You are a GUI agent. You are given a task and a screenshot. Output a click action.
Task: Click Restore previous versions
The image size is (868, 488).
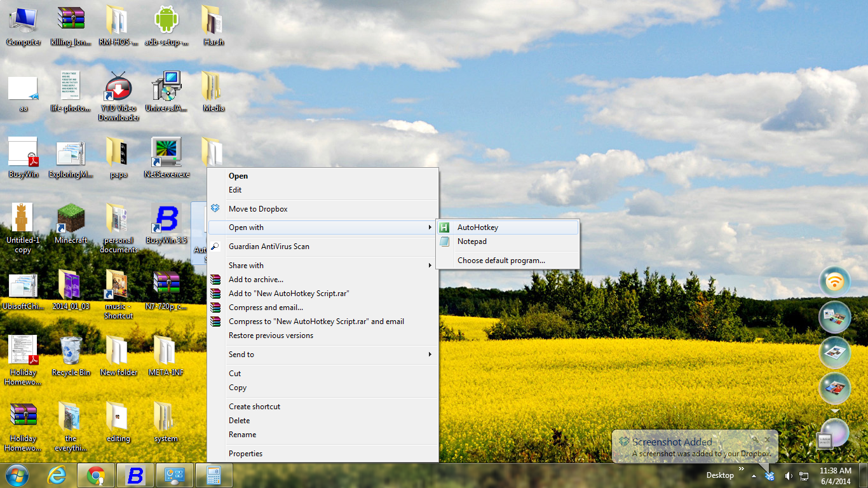coord(323,335)
